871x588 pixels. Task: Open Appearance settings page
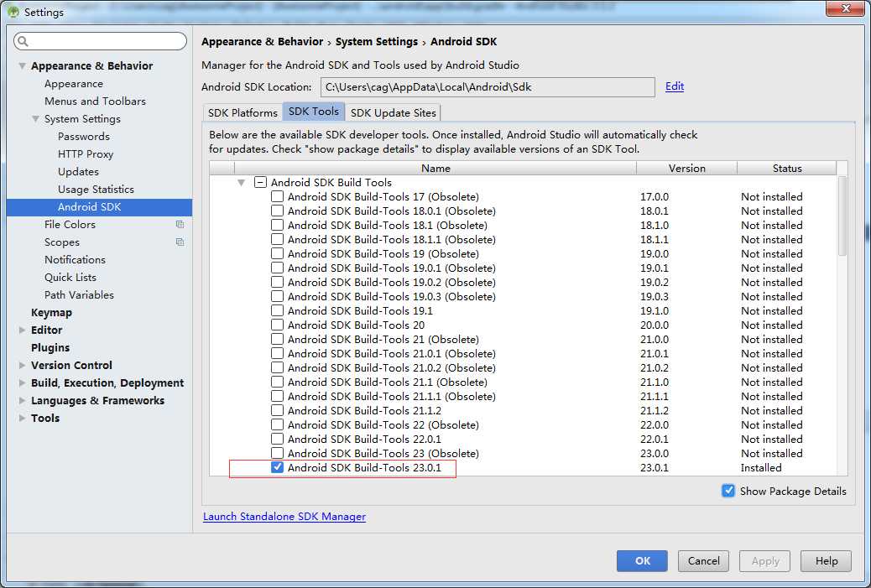click(x=74, y=84)
